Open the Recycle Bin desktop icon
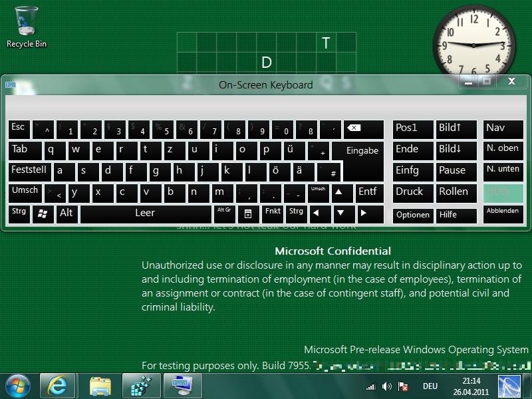 point(27,27)
